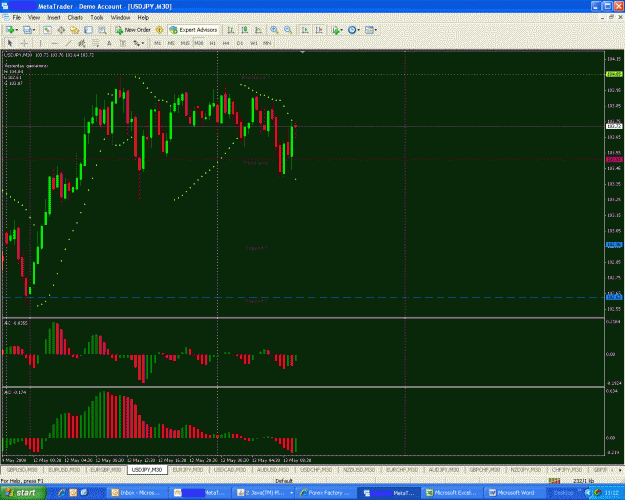The image size is (625, 500).
Task: Switch to the AUDUSD,M30 chart tab
Action: (x=273, y=470)
